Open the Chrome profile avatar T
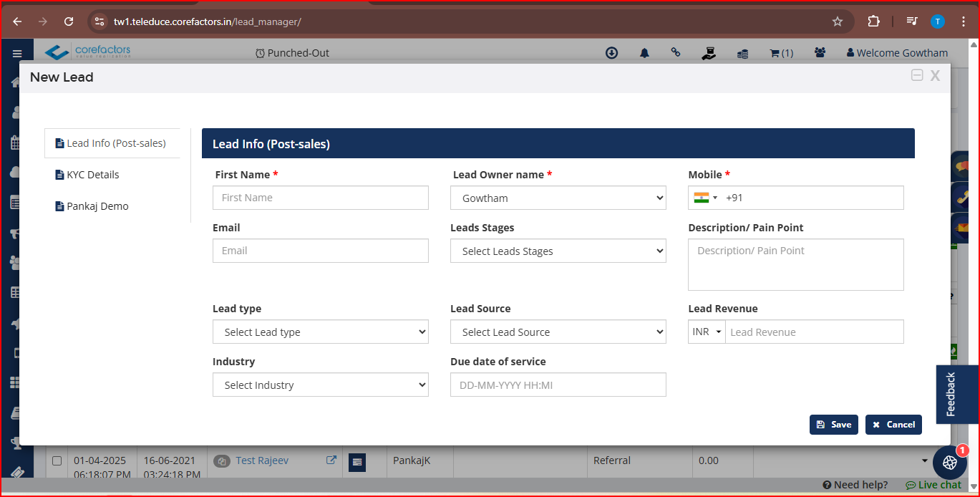 [x=938, y=21]
